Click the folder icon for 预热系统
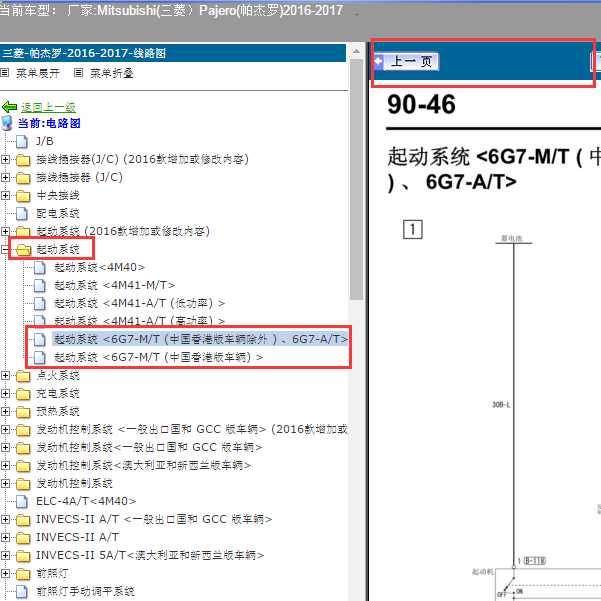601x601 pixels. pyautogui.click(x=23, y=412)
